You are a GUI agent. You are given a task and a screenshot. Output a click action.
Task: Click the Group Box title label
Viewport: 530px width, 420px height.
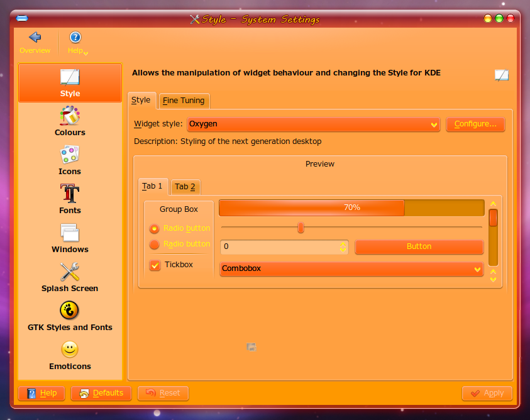pos(179,209)
